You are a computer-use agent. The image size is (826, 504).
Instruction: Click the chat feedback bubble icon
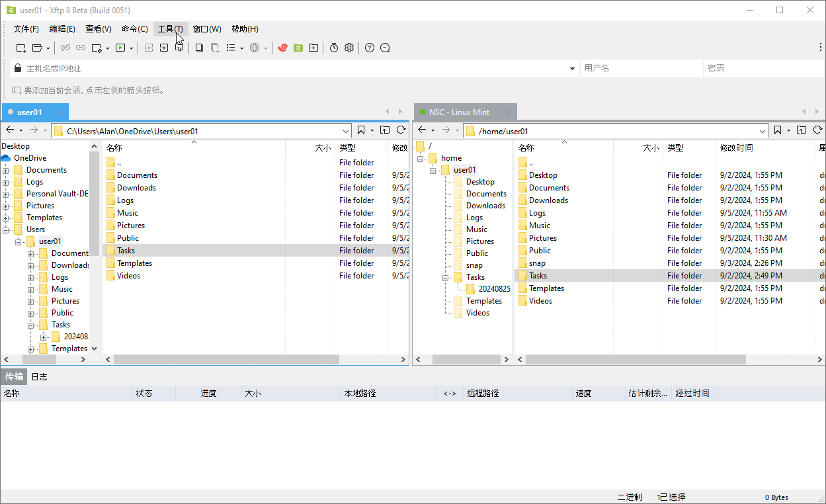click(386, 48)
